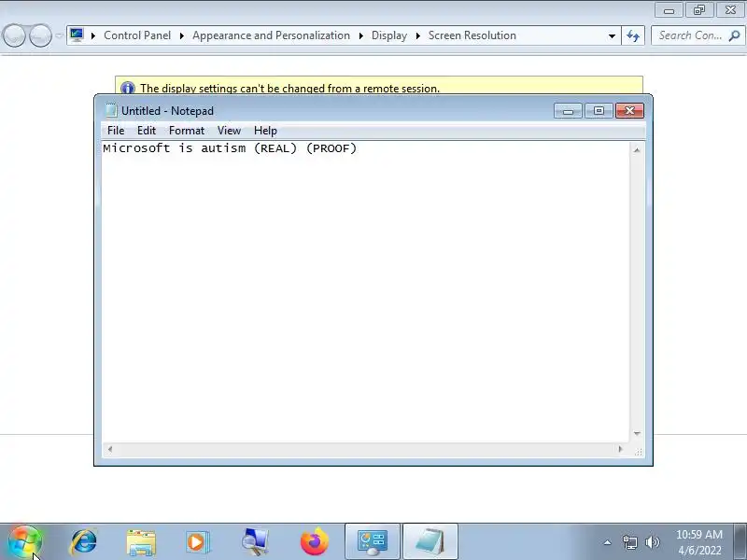The height and width of the screenshot is (560, 747).
Task: Minimize the Control Panel window
Action: [x=669, y=10]
